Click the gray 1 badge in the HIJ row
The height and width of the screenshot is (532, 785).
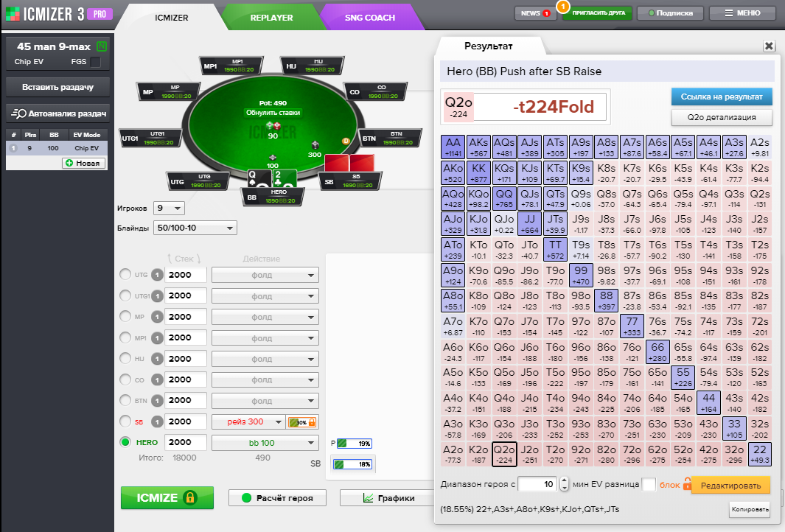click(x=157, y=359)
